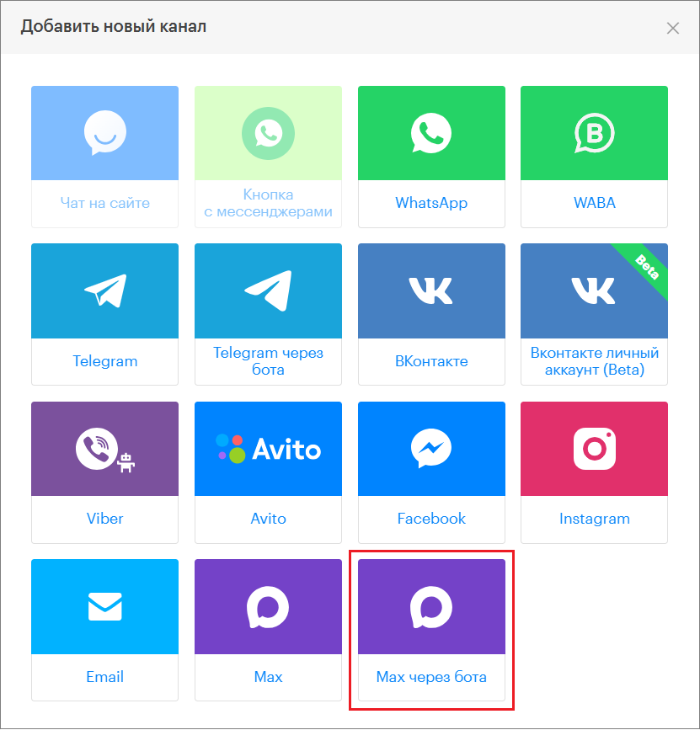The width and height of the screenshot is (700, 730).
Task: Select the Facebook Messenger icon
Action: pos(431,449)
